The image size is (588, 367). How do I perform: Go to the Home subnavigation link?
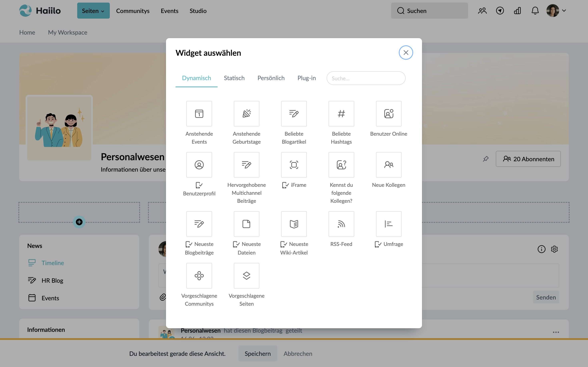pos(27,32)
